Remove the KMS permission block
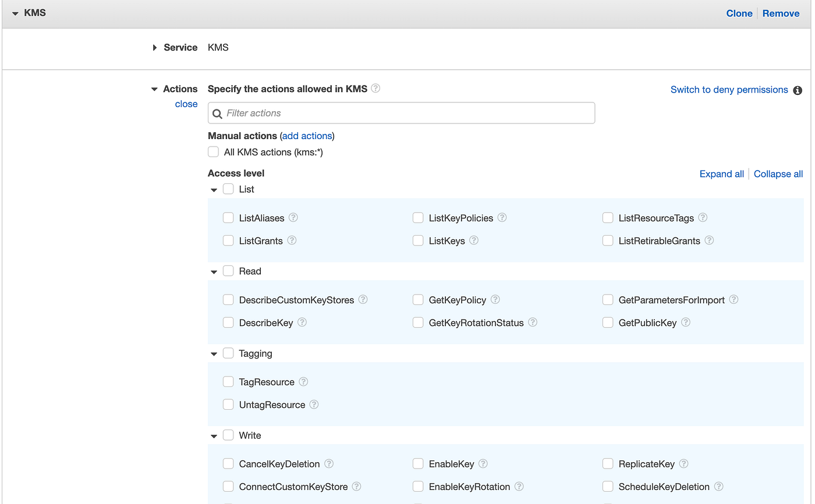This screenshot has height=504, width=815. coord(781,13)
